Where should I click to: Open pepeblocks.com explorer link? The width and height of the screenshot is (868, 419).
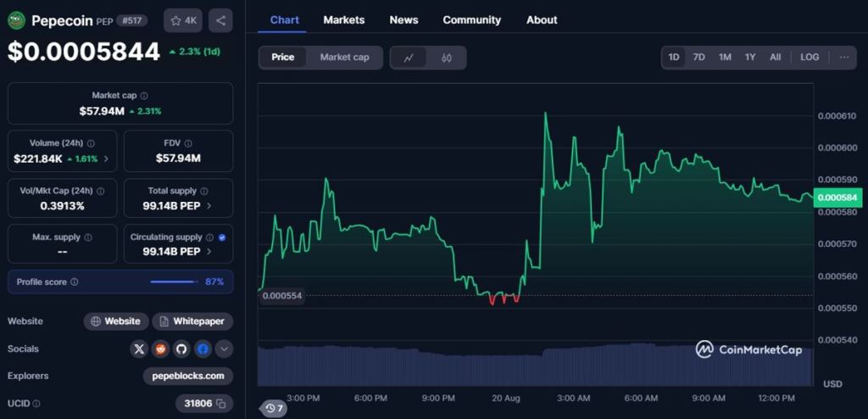[x=188, y=376]
